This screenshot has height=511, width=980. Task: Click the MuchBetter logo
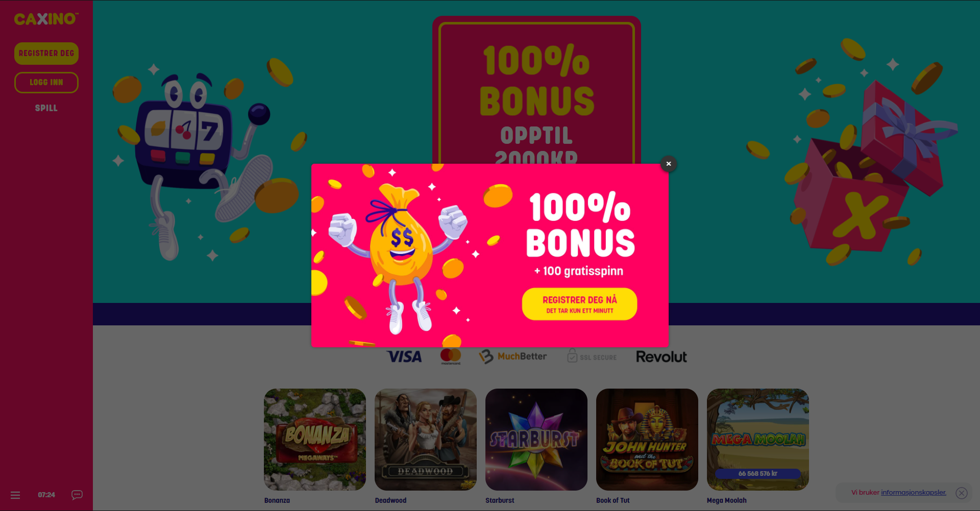pos(512,356)
